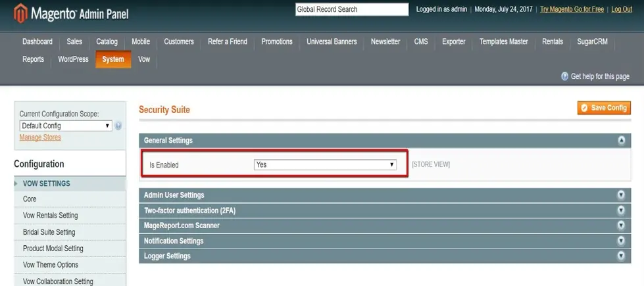This screenshot has width=644, height=286.
Task: Open the Templates Master menu
Action: coord(503,41)
